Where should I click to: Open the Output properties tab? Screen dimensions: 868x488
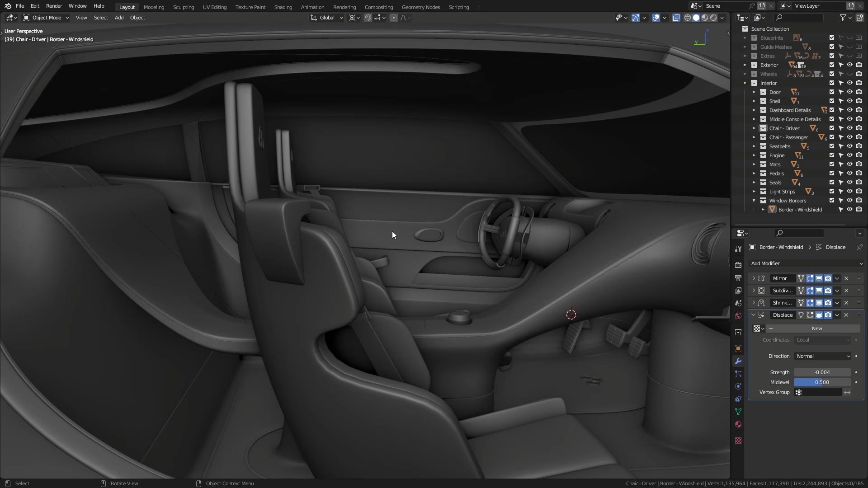738,278
